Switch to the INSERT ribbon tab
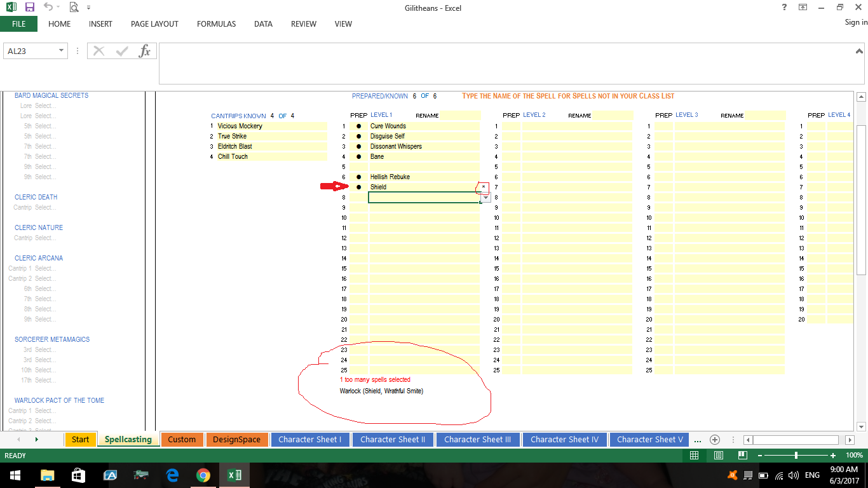This screenshot has height=488, width=868. pyautogui.click(x=100, y=24)
